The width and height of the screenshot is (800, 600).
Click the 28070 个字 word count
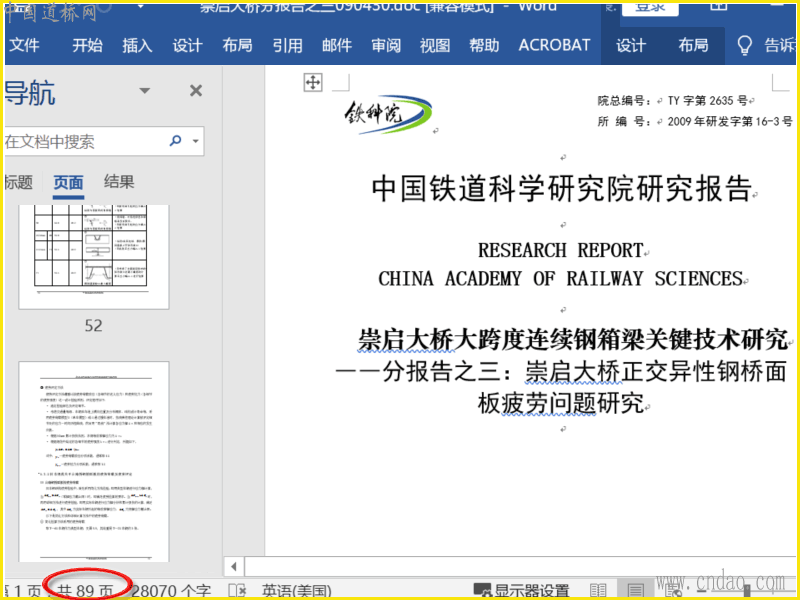point(171,591)
